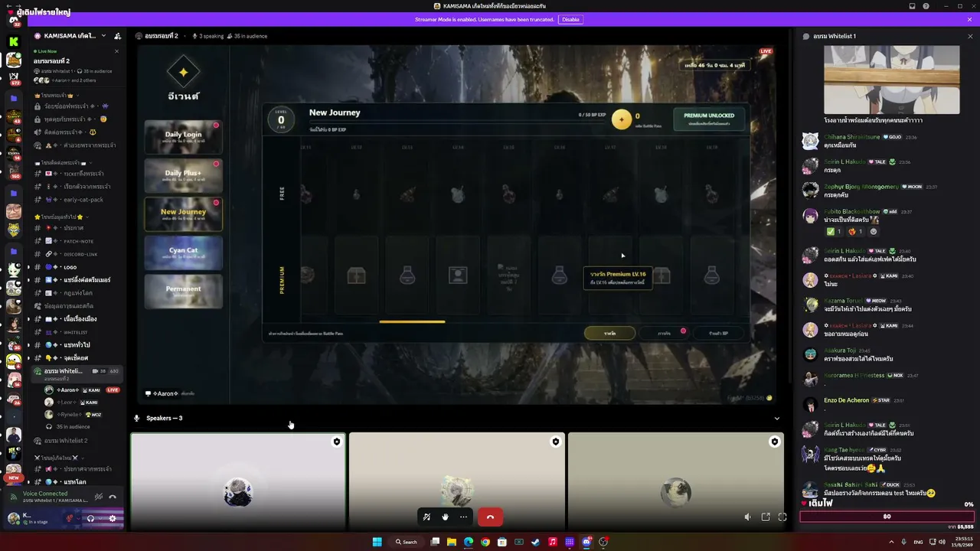
Task: Open Windows Start menu
Action: click(377, 542)
